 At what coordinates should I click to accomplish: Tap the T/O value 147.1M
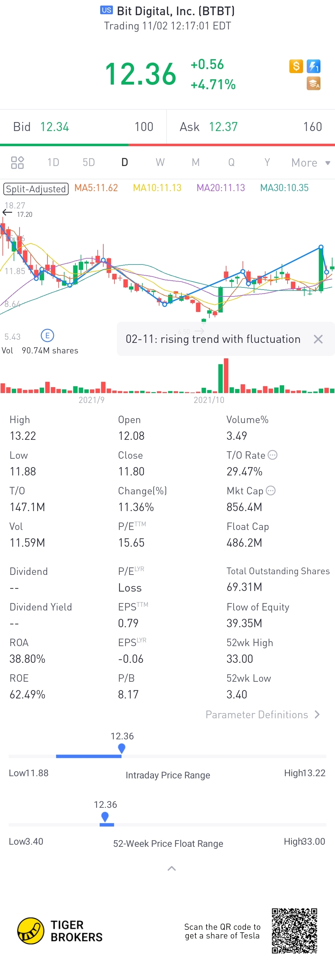(x=27, y=507)
